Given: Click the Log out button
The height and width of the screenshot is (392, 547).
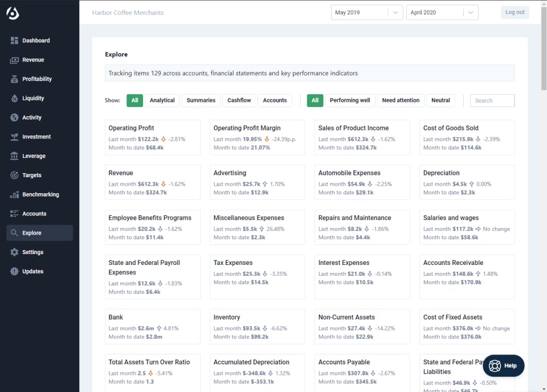Looking at the screenshot, I should [x=515, y=13].
